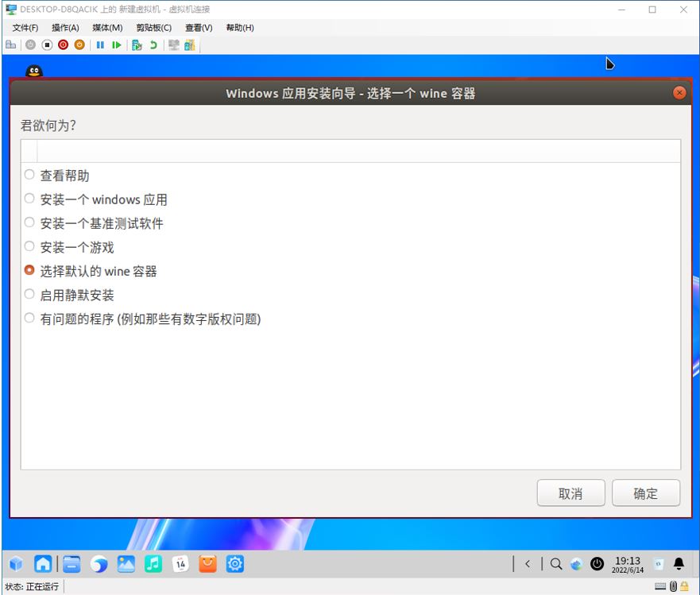Pause the virtual machine from the toolbar
This screenshot has height=595, width=700.
(x=99, y=45)
